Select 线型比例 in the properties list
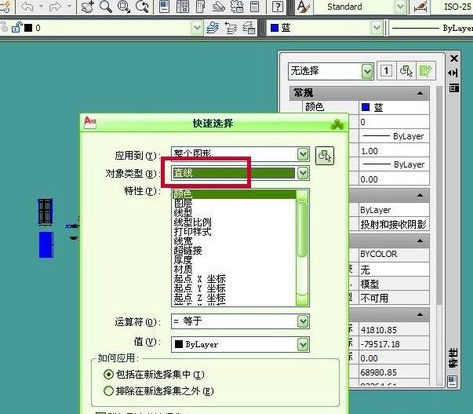 pyautogui.click(x=192, y=222)
